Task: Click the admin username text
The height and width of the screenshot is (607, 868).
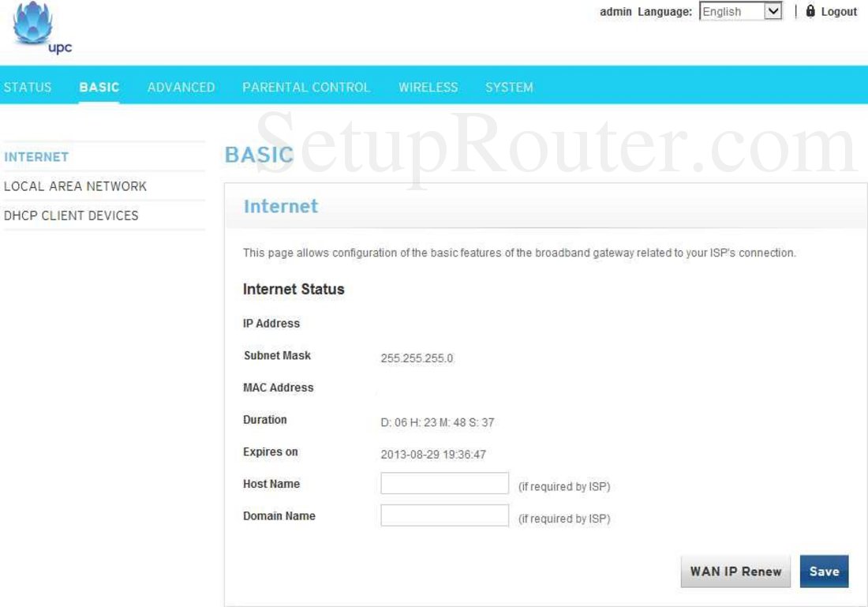Action: (615, 12)
